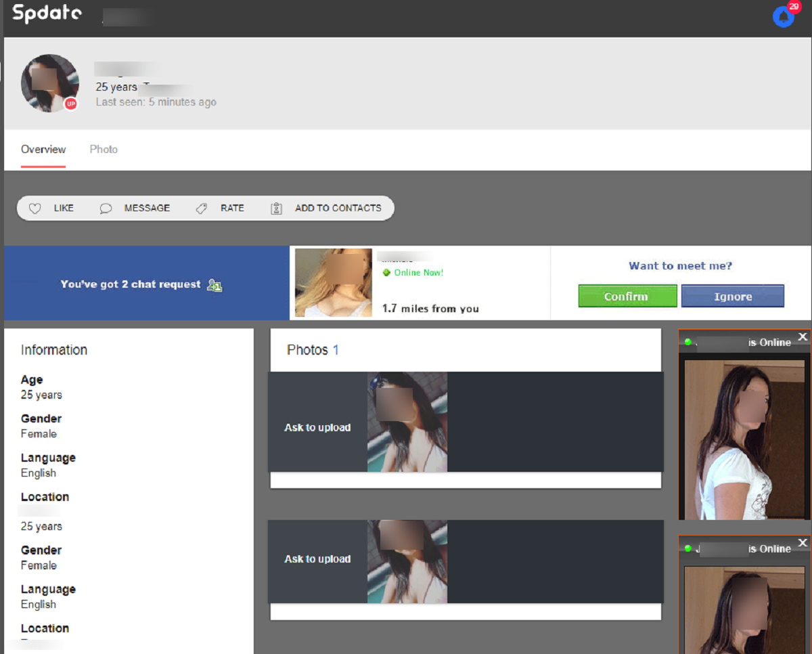Click the chat request people icon
The height and width of the screenshot is (654, 812).
215,285
